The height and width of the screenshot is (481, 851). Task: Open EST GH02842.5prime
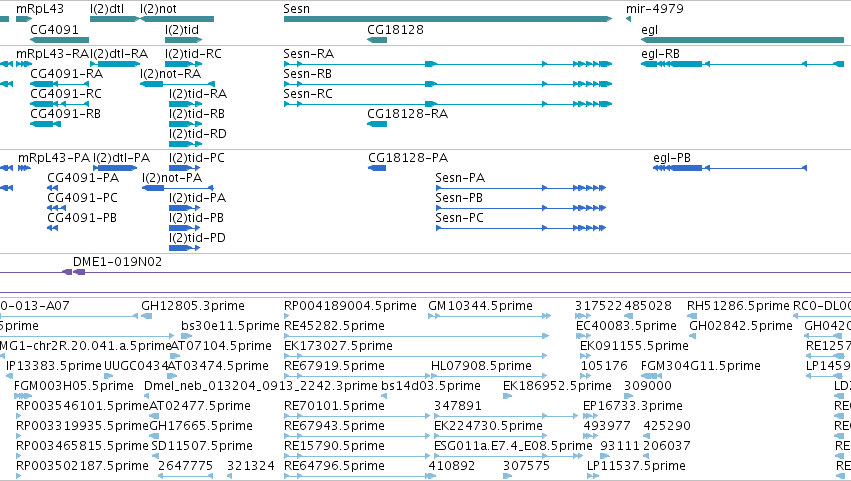pyautogui.click(x=741, y=326)
